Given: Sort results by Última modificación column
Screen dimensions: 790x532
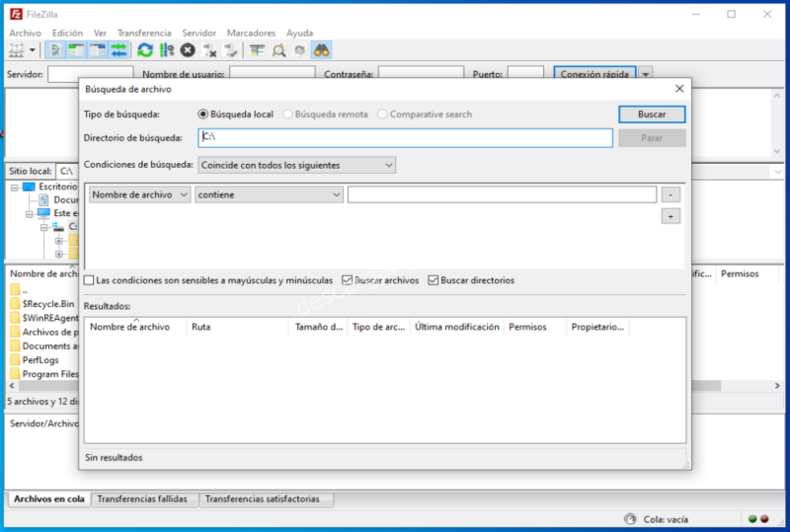Looking at the screenshot, I should tap(457, 327).
